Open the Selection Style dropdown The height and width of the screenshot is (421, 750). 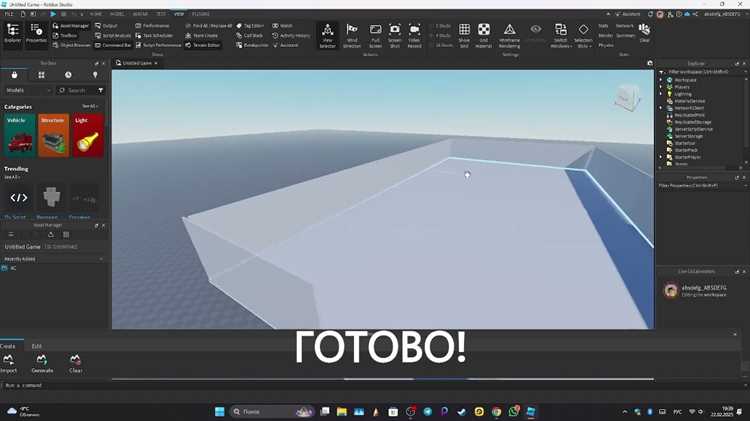click(583, 35)
